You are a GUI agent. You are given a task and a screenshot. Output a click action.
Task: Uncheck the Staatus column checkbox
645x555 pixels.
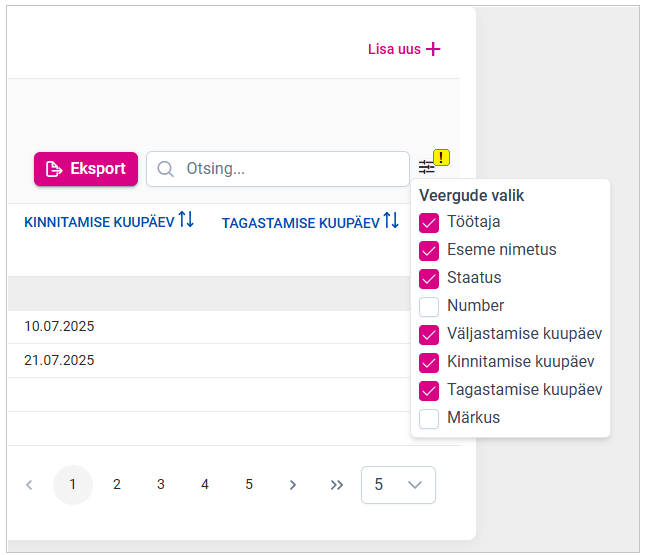[x=429, y=278]
